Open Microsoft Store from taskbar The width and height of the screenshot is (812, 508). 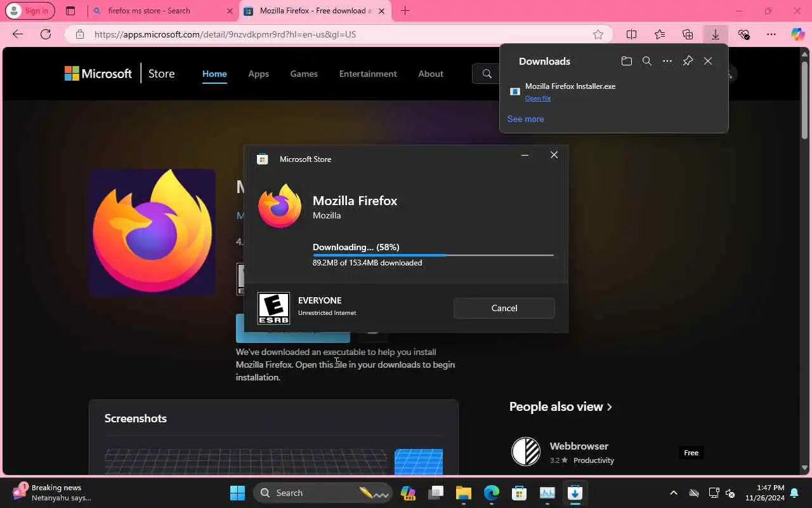coord(520,493)
